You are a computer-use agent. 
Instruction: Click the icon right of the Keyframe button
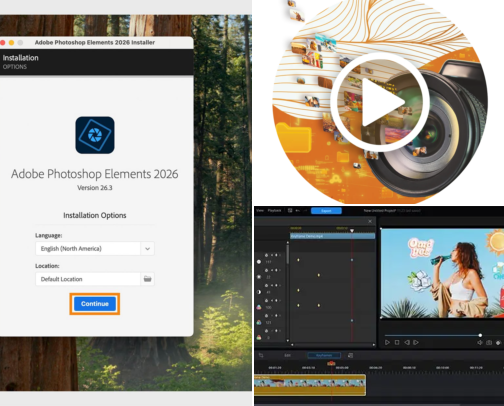pyautogui.click(x=350, y=355)
